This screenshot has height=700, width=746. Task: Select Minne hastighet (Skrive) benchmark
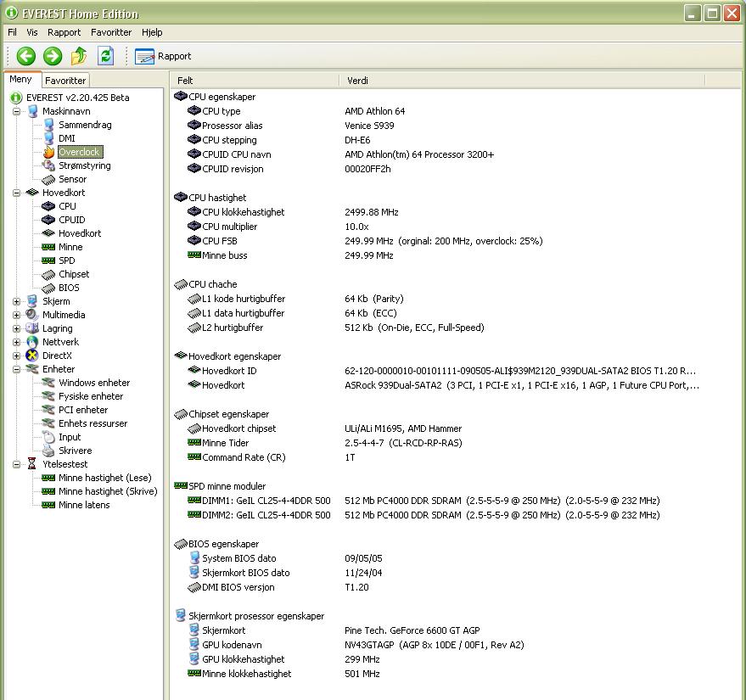click(x=108, y=491)
